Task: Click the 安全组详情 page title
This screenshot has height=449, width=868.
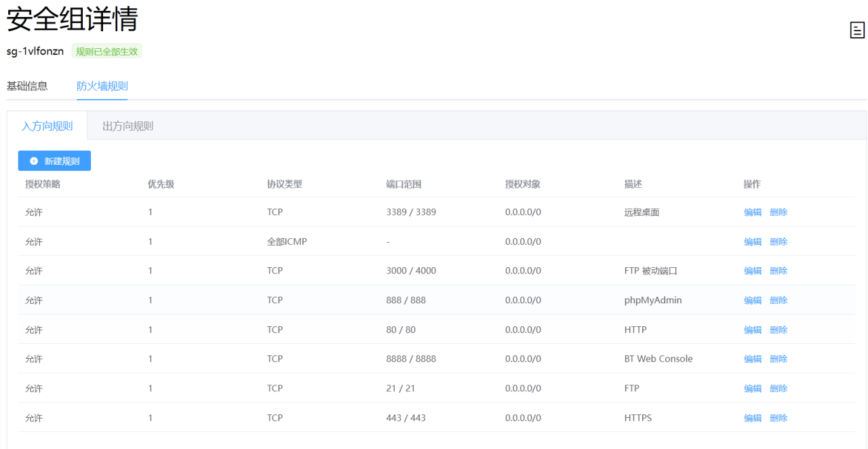Action: point(72,19)
